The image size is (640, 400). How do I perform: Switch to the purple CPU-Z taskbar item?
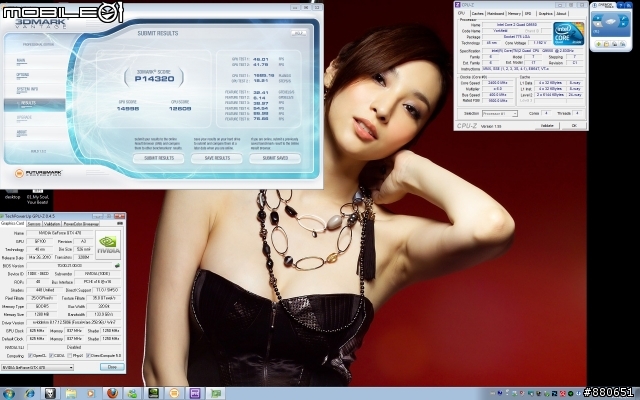coord(195,393)
